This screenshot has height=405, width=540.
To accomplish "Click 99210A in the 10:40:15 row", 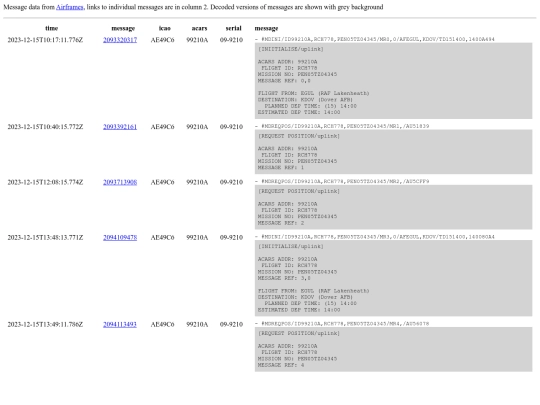I will pyautogui.click(x=197, y=127).
